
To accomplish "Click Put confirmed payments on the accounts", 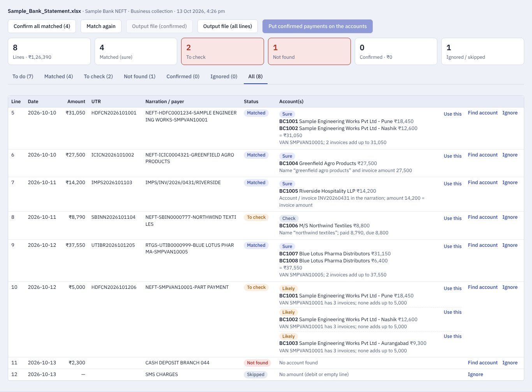I will pyautogui.click(x=317, y=26).
